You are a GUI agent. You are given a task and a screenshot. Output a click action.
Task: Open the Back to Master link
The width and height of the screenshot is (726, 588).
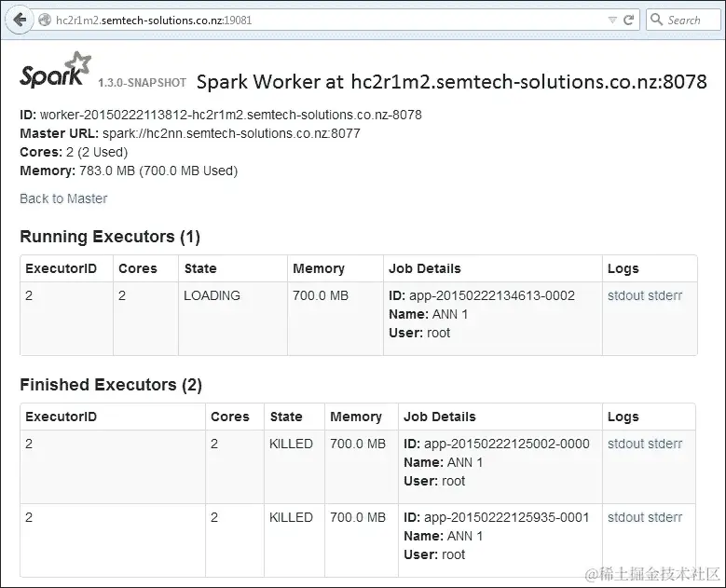(63, 198)
